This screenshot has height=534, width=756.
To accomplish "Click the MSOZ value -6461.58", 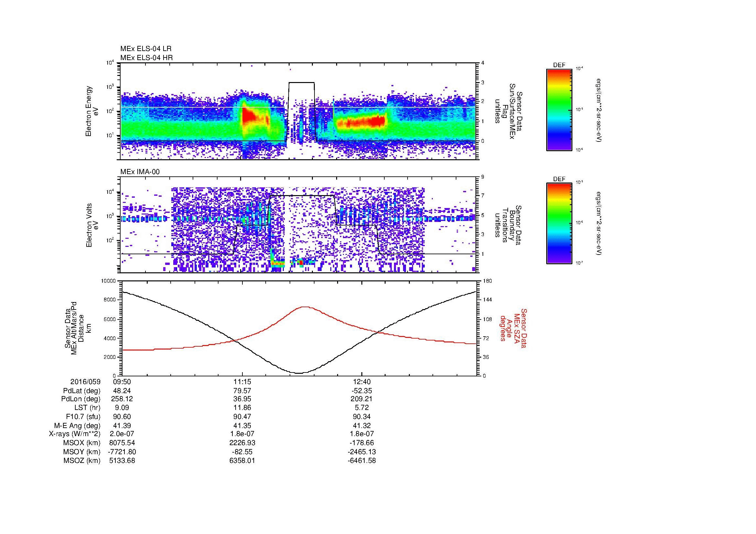I will (362, 460).
